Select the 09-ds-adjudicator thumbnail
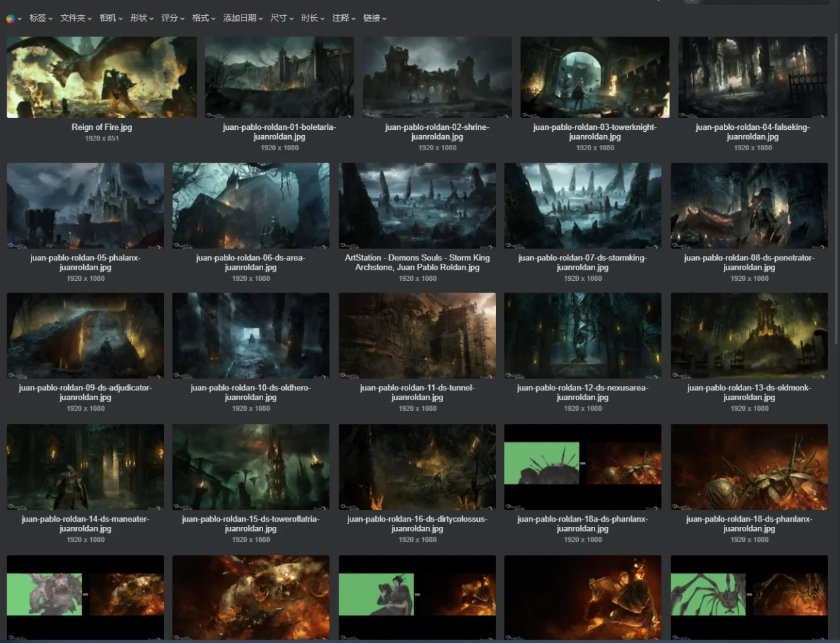The height and width of the screenshot is (643, 840). click(x=85, y=335)
